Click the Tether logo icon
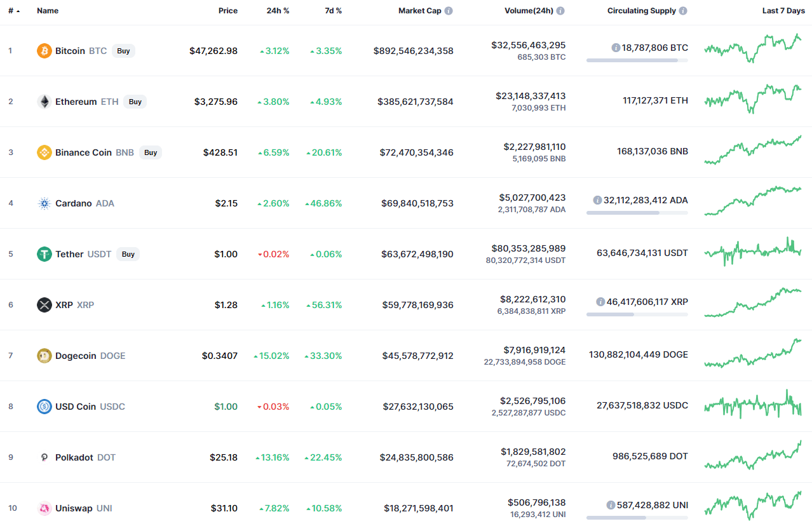Viewport: 812px width, 526px height. tap(44, 254)
